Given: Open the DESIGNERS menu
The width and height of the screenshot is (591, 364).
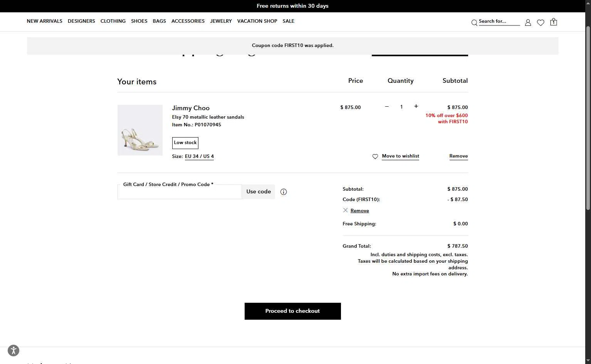Looking at the screenshot, I should [81, 21].
